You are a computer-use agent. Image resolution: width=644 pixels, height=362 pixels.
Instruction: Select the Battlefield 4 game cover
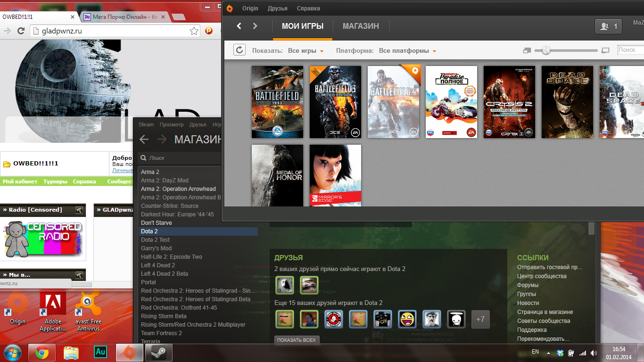click(x=393, y=102)
